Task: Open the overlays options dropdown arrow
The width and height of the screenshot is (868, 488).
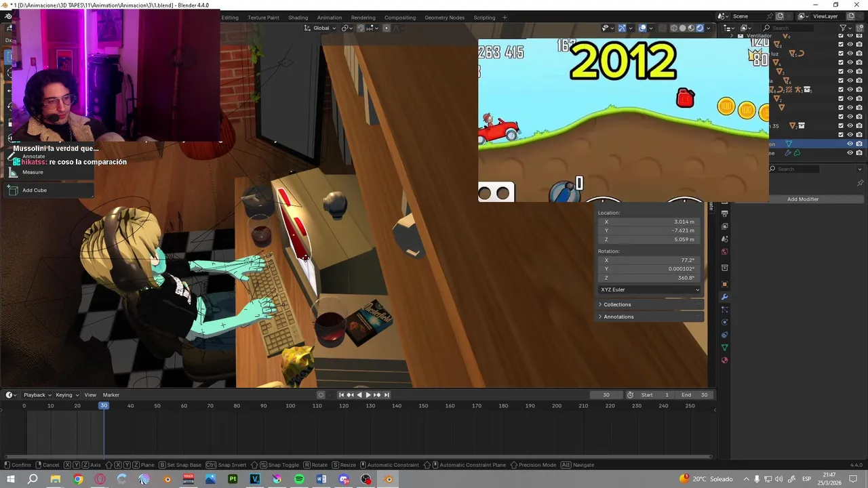Action: point(651,28)
